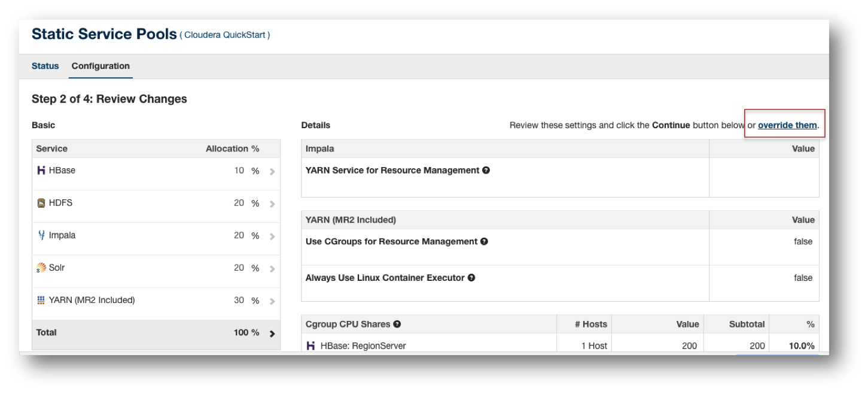This screenshot has width=868, height=394.
Task: Expand the HBase allocation row chevron
Action: tap(272, 172)
